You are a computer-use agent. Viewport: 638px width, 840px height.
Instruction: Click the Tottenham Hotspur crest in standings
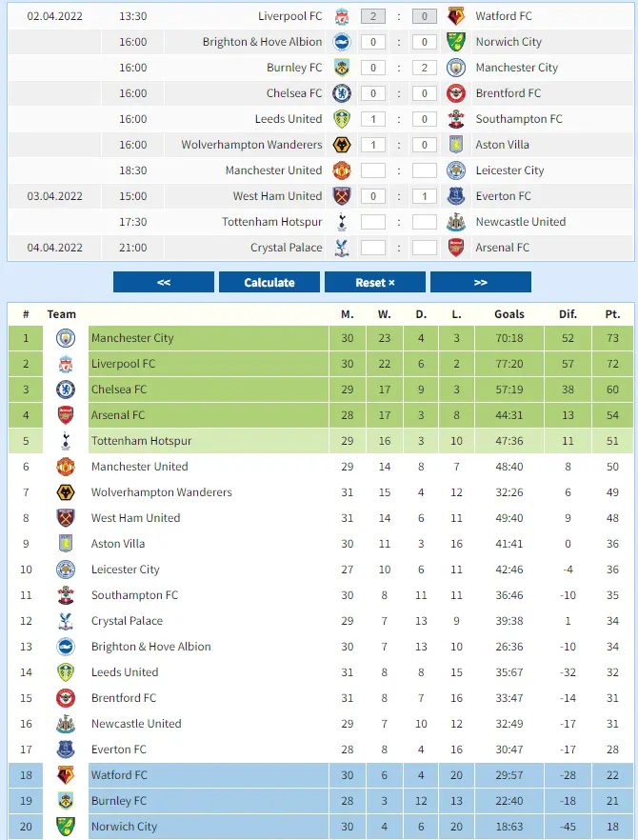pos(65,441)
